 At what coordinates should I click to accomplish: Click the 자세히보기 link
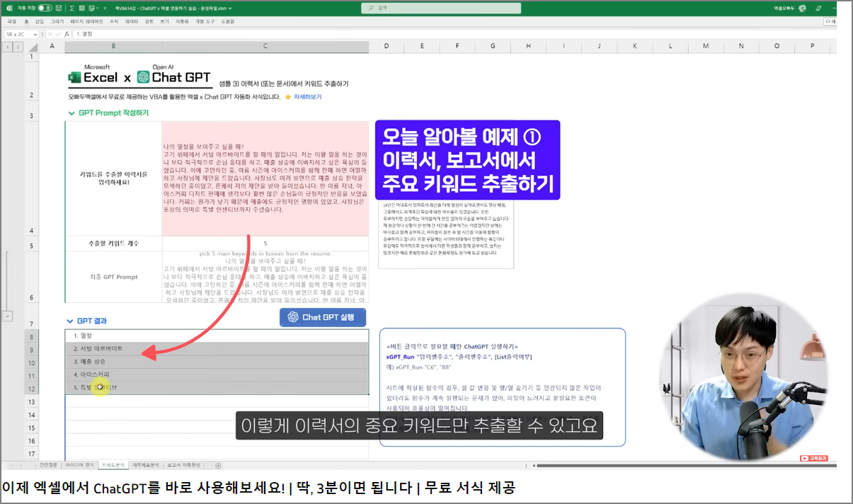coord(307,97)
